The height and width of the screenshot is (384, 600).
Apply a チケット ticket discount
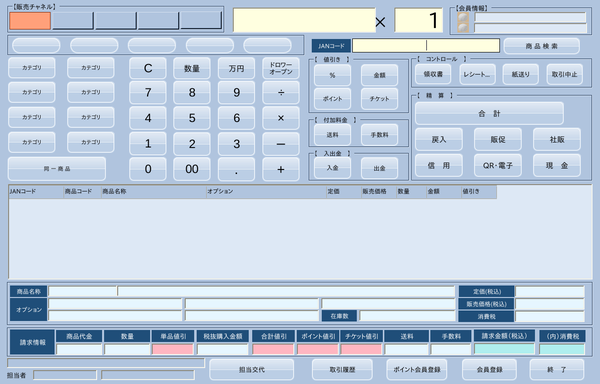(x=379, y=99)
